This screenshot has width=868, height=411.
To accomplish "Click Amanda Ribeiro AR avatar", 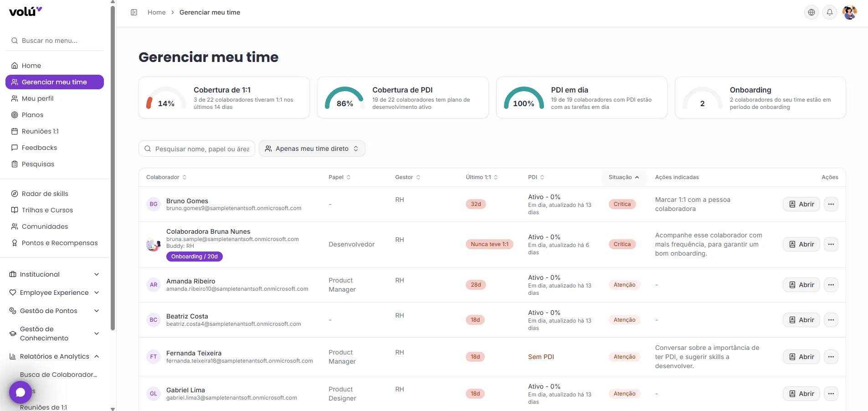I will click(154, 285).
